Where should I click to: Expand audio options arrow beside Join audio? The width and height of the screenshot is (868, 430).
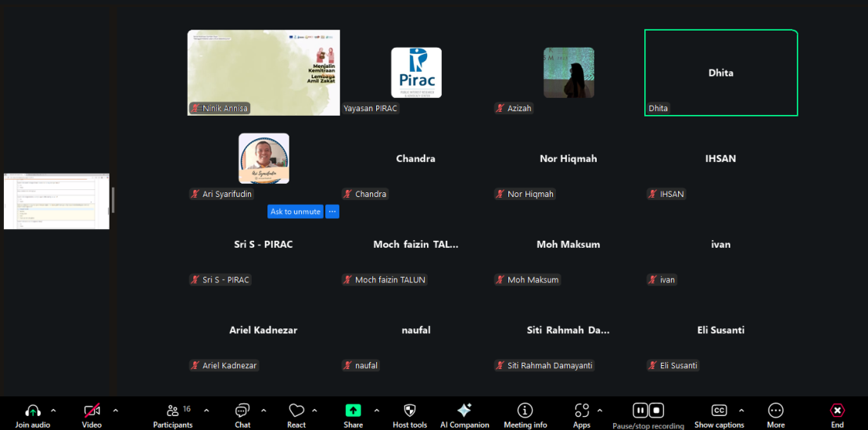pos(53,410)
